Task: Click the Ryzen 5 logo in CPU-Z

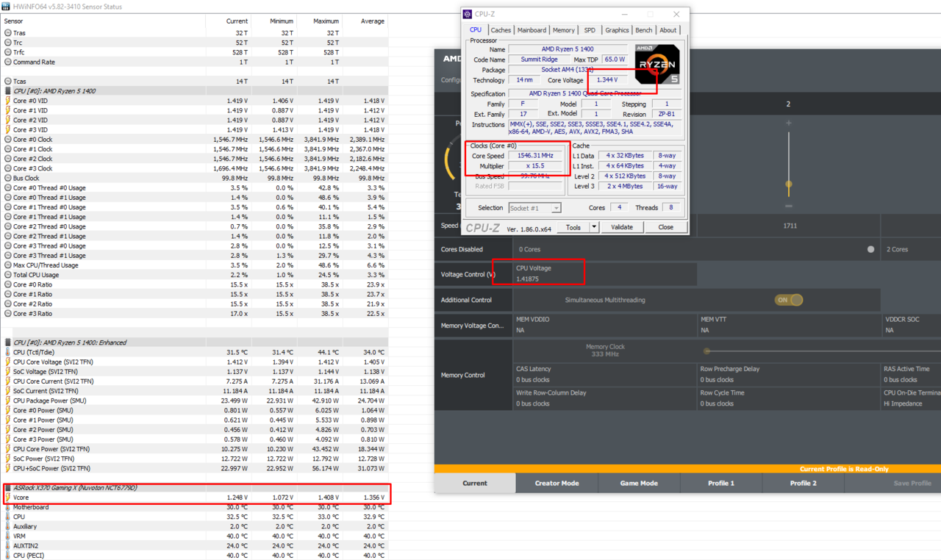Action: [x=657, y=65]
